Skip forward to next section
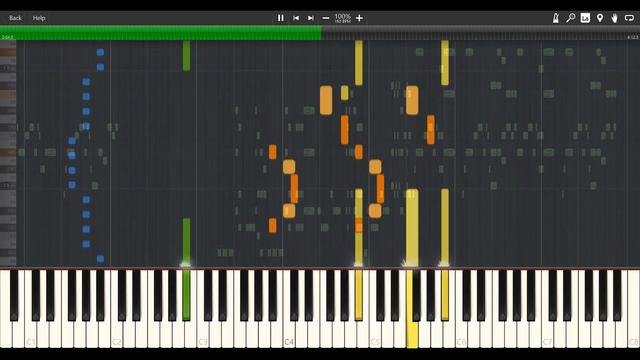 point(311,18)
